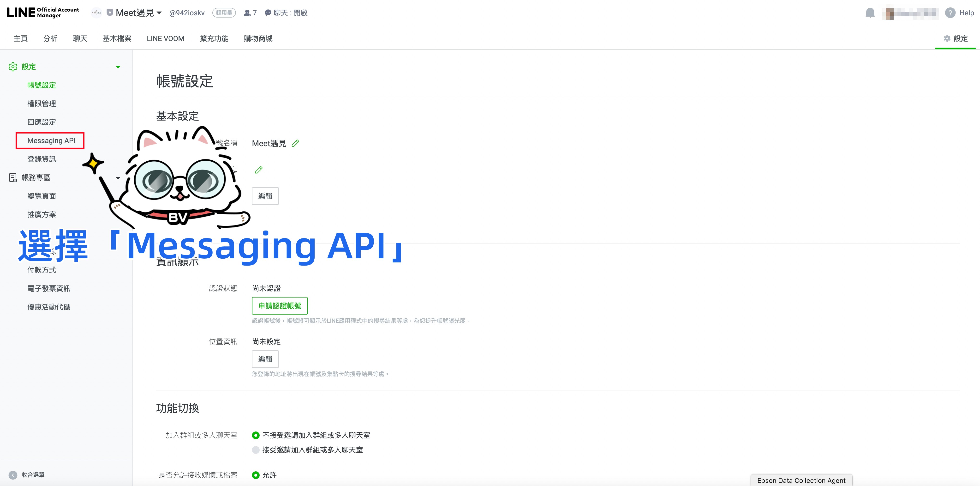Viewport: 980px width, 486px height.
Task: Collapse menu with the 收合選單 arrow icon
Action: (13, 475)
